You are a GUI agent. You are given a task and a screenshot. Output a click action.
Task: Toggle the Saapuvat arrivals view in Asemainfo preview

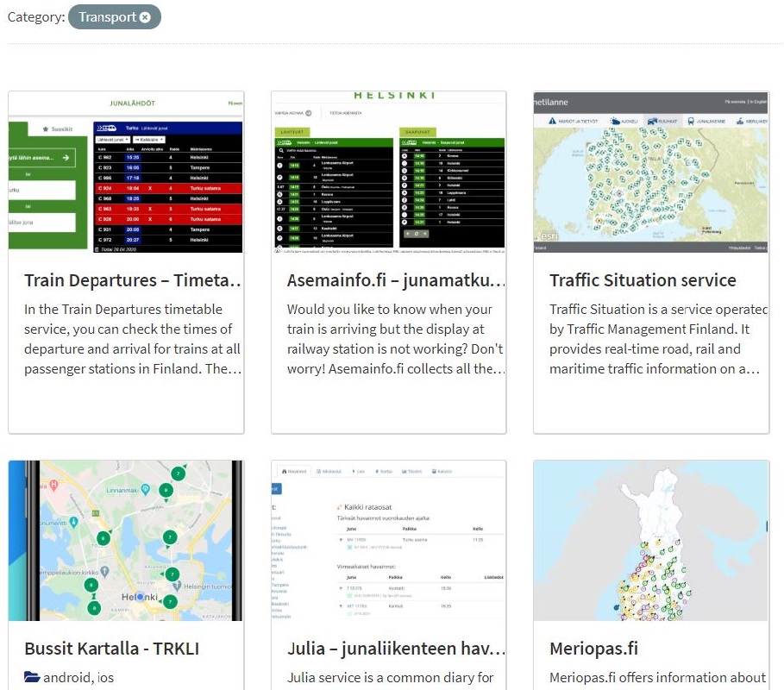point(420,131)
